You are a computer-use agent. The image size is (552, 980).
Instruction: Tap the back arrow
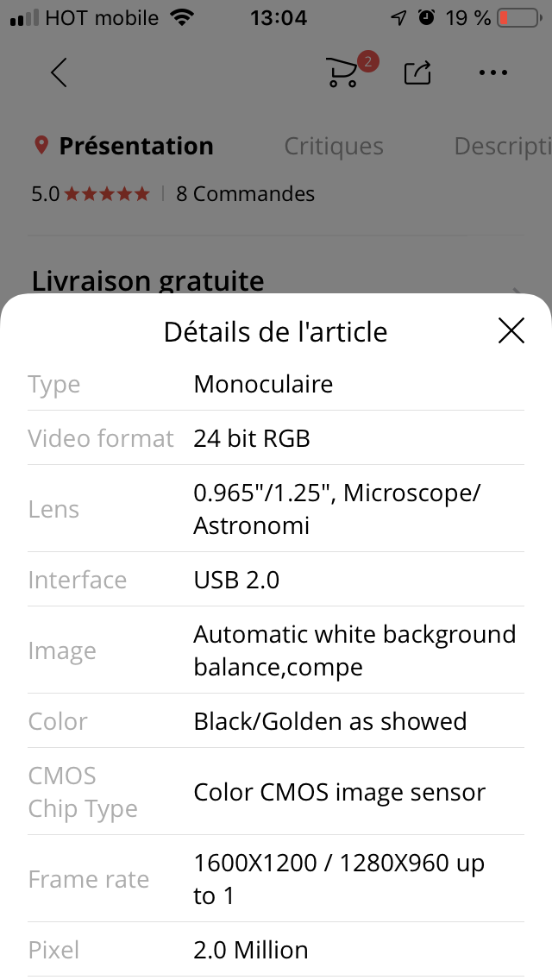point(59,72)
